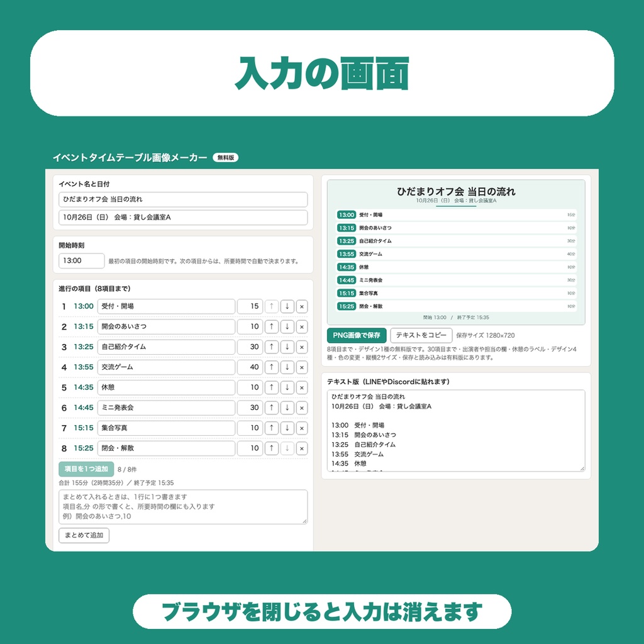Edit duration 15 for 受付・開場
The height and width of the screenshot is (644, 644).
point(250,306)
